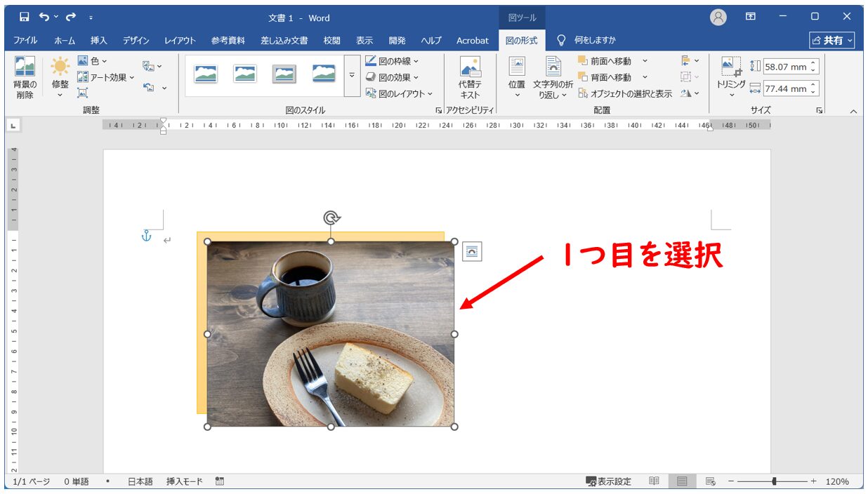Switch to Web Layout view icon
Screen dimensions: 868x494
pyautogui.click(x=710, y=481)
